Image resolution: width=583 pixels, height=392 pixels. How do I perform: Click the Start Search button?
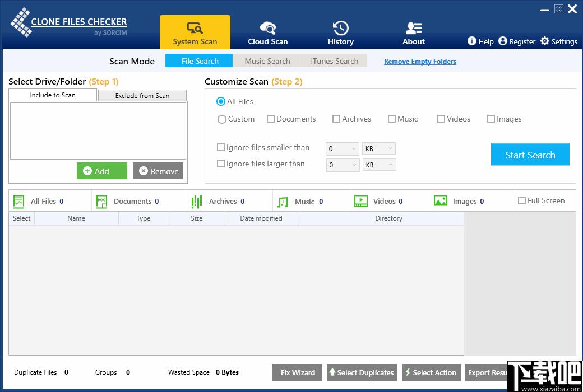[530, 155]
